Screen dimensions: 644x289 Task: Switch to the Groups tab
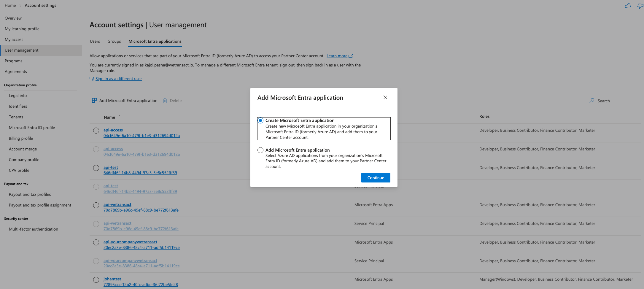114,41
